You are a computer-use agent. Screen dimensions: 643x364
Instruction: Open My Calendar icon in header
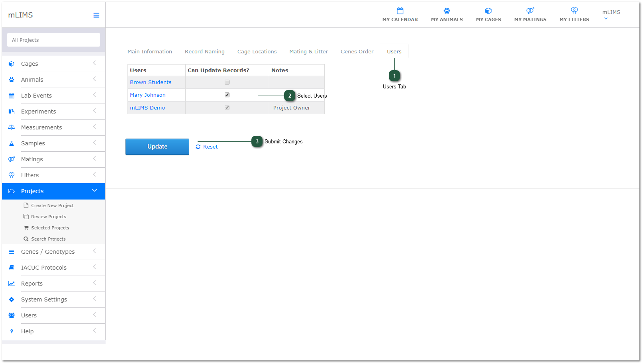(x=400, y=11)
